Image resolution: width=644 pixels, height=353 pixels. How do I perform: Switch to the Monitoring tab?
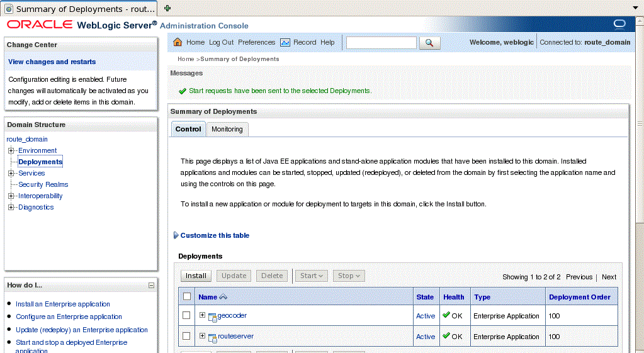pyautogui.click(x=227, y=129)
